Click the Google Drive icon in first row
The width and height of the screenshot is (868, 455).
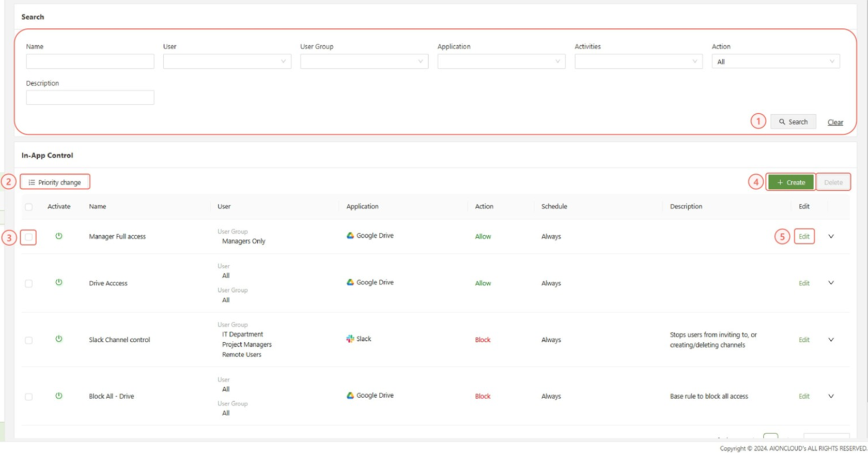pyautogui.click(x=350, y=236)
